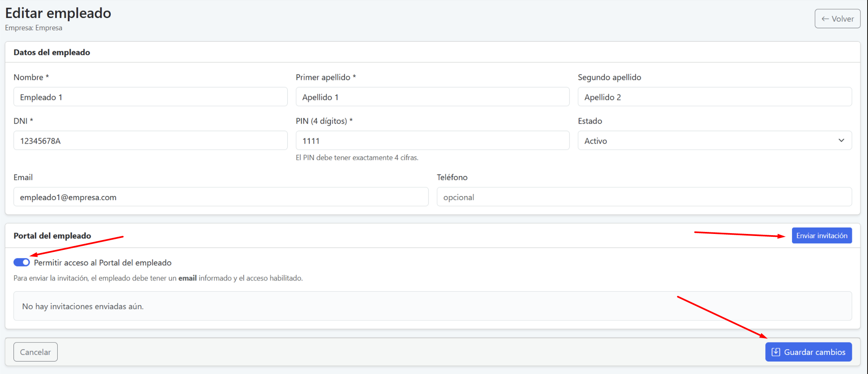Screen dimensions: 868x374
Task: Click the Email field with empleado1@empresa.com
Action: click(221, 197)
